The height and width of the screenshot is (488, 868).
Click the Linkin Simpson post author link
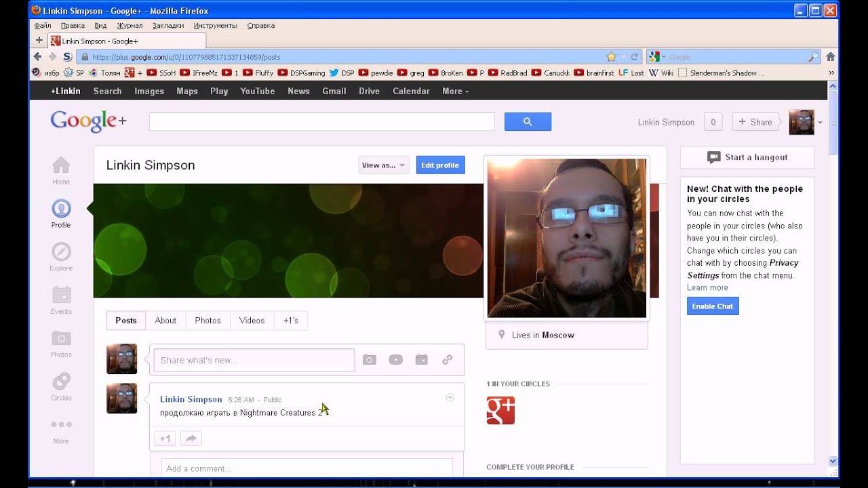[191, 399]
